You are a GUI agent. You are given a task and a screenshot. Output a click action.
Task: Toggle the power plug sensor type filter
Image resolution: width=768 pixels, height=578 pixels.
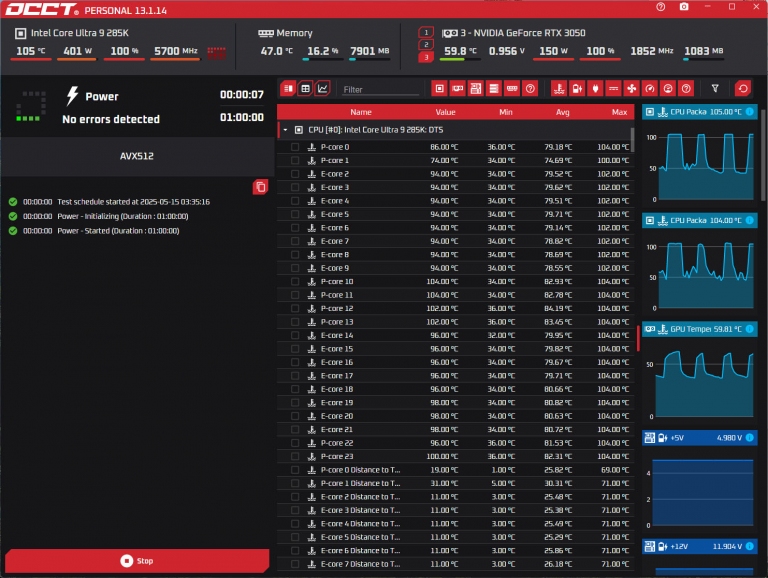pos(595,89)
